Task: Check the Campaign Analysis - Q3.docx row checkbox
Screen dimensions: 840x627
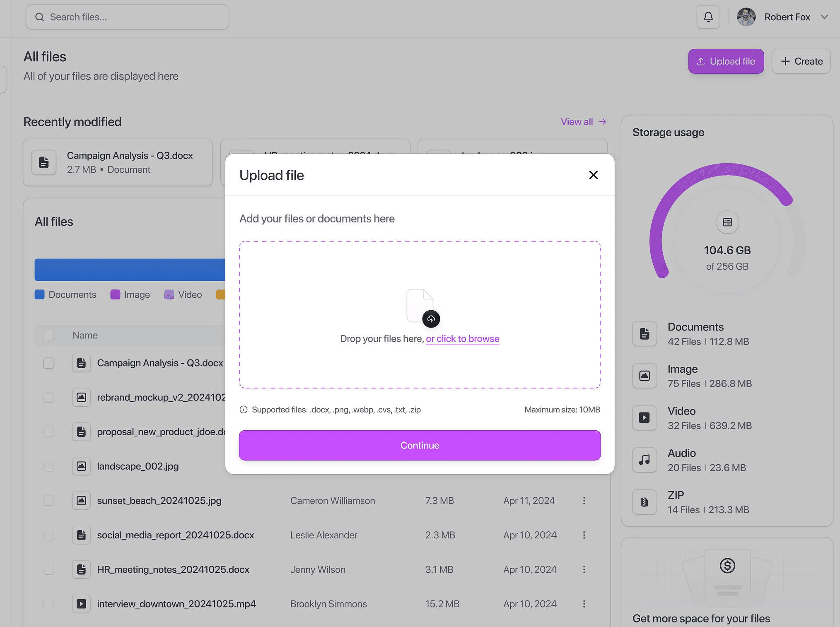Action: point(49,363)
